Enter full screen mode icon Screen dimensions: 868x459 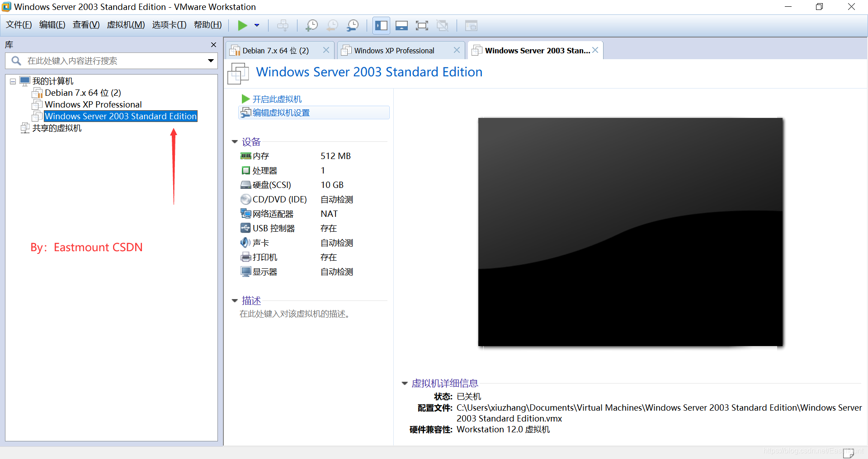click(422, 25)
